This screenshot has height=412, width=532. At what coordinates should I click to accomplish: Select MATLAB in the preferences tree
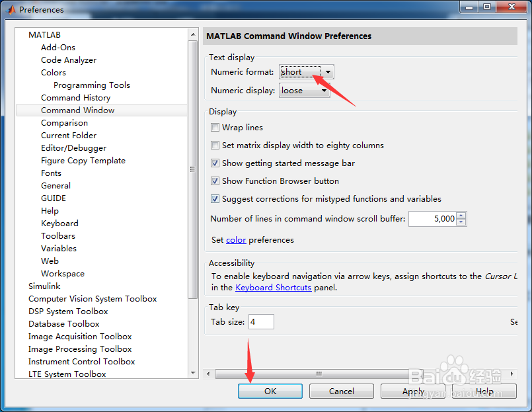(44, 35)
